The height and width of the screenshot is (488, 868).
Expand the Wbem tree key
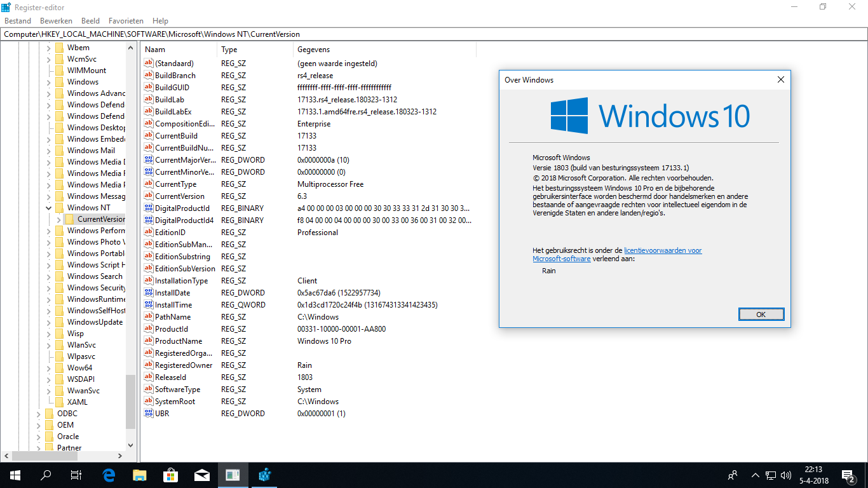point(48,48)
